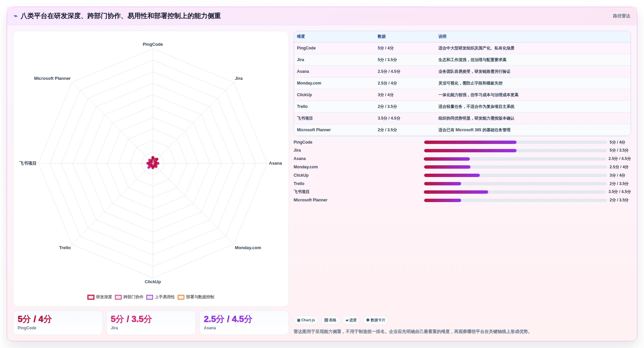Select the Jira table row name
This screenshot has width=644, height=348.
click(301, 60)
